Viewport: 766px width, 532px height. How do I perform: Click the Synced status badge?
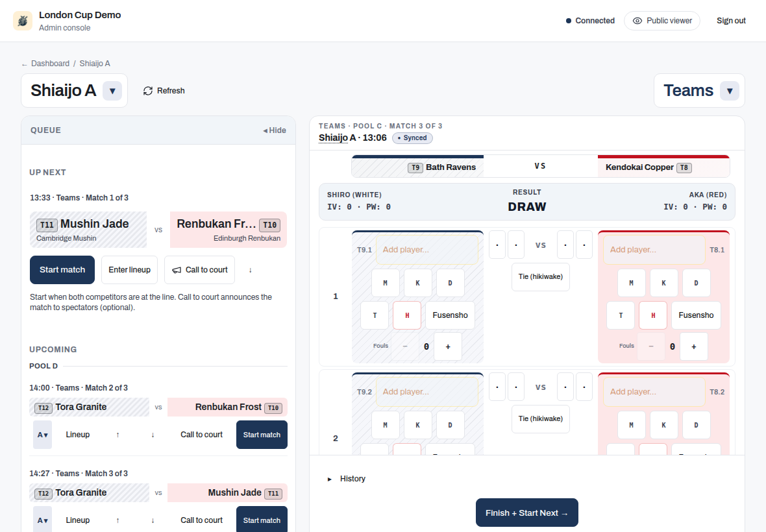[x=412, y=138]
